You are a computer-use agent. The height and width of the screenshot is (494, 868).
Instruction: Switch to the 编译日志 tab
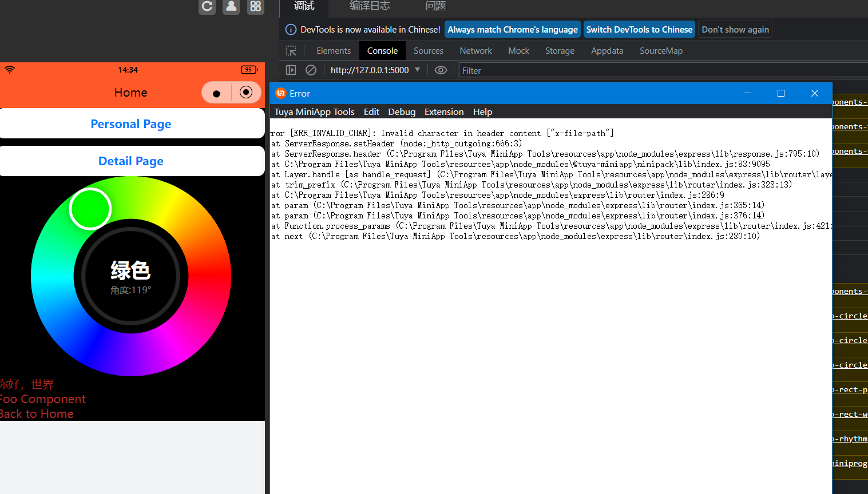pos(370,6)
